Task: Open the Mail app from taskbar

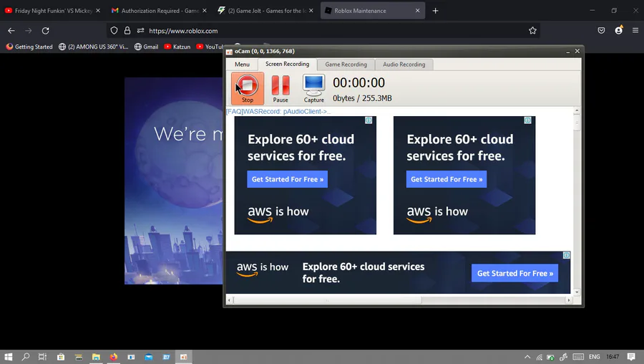Action: pyautogui.click(x=149, y=357)
